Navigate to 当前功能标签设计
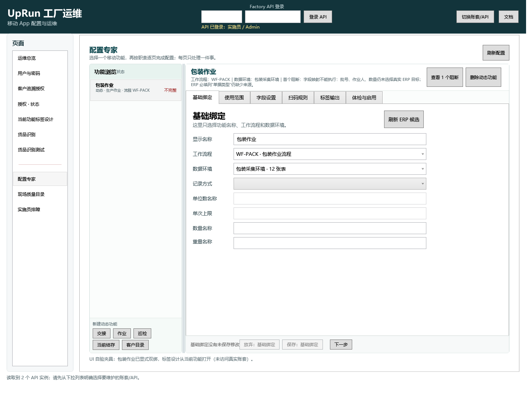 pos(40,119)
